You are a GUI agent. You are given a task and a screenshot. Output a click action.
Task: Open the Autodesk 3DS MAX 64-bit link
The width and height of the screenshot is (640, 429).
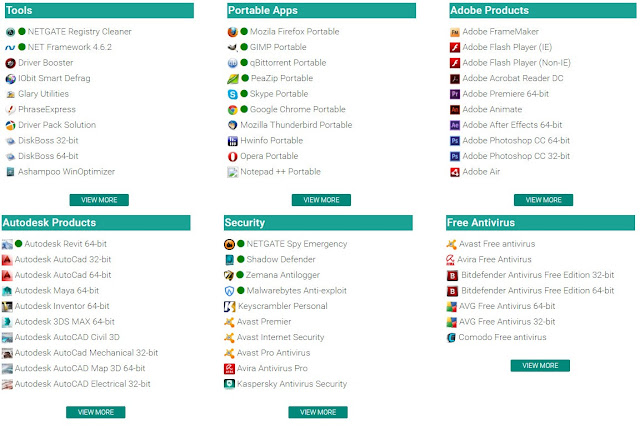point(64,322)
